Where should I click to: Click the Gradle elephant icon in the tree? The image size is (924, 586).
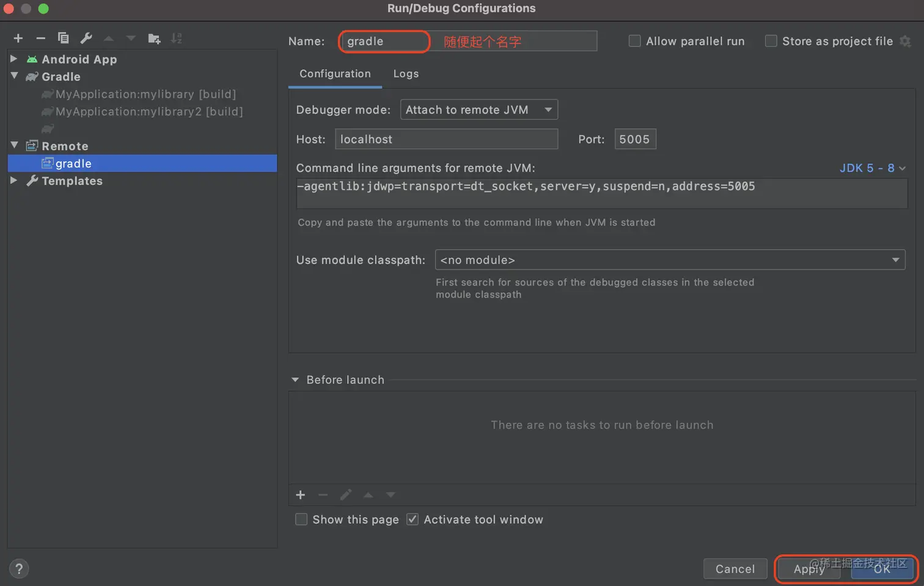click(32, 77)
